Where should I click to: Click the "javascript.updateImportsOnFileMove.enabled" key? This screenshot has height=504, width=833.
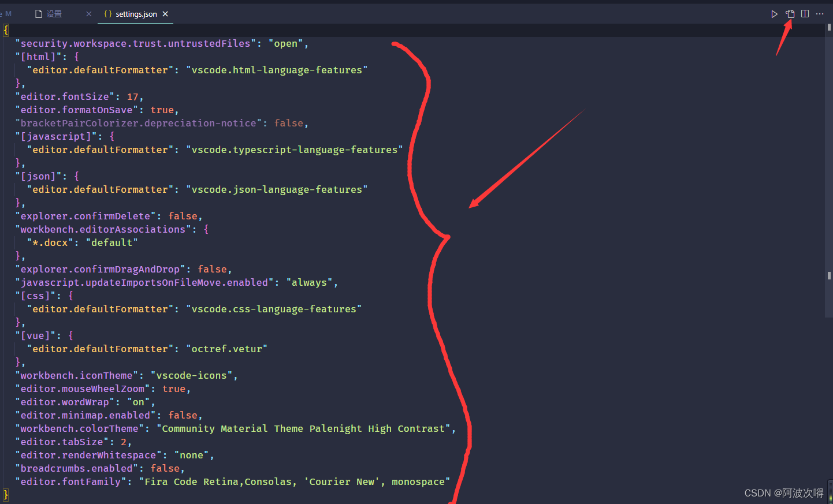144,282
